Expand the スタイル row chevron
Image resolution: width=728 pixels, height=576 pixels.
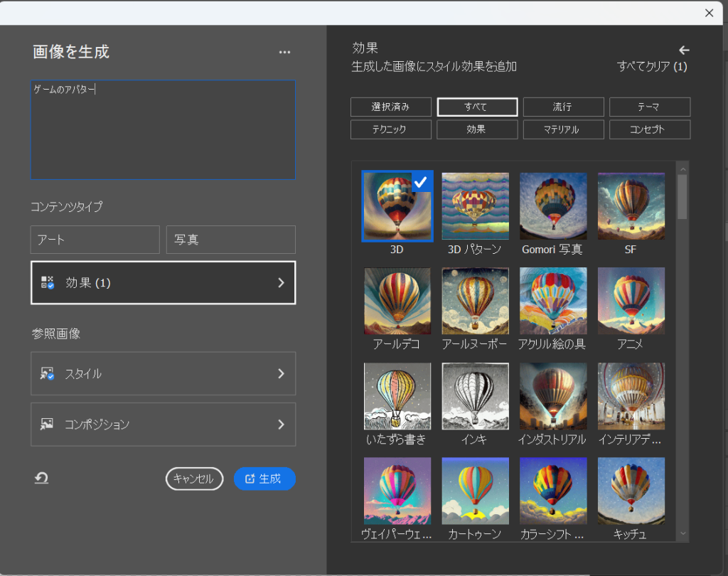281,373
